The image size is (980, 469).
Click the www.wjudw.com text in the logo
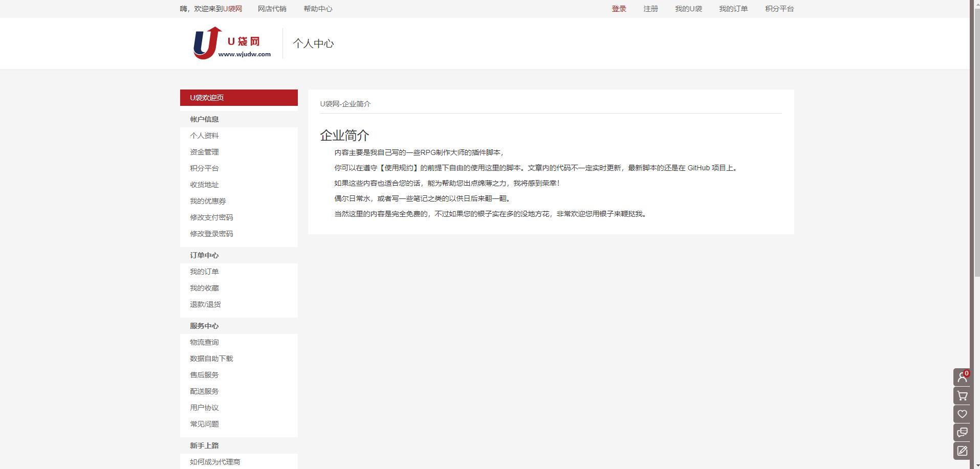[x=245, y=54]
